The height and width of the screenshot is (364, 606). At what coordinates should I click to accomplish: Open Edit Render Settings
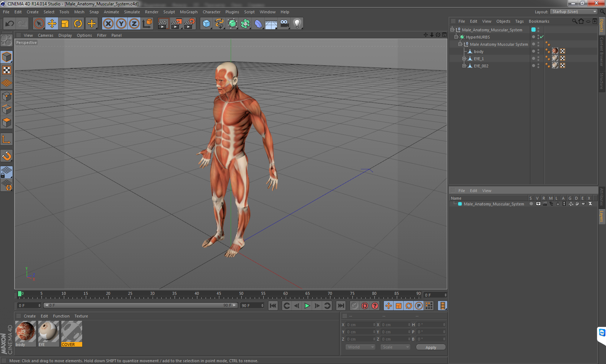click(190, 24)
